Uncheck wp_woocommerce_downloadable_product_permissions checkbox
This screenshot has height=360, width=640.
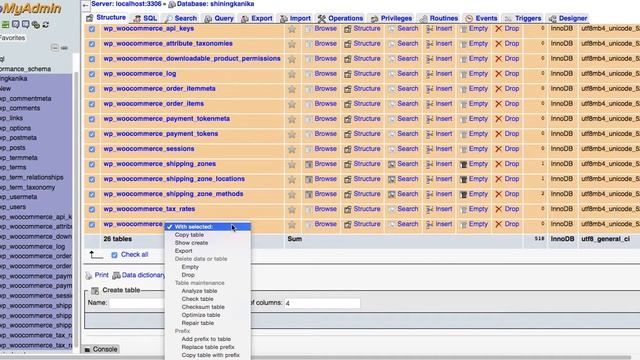pyautogui.click(x=92, y=59)
